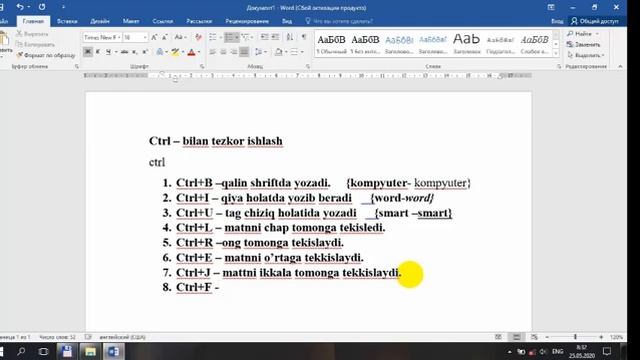Screen dimensions: 640x360
Task: Open Find (Найти) dropdown arrow
Action: coord(597,34)
